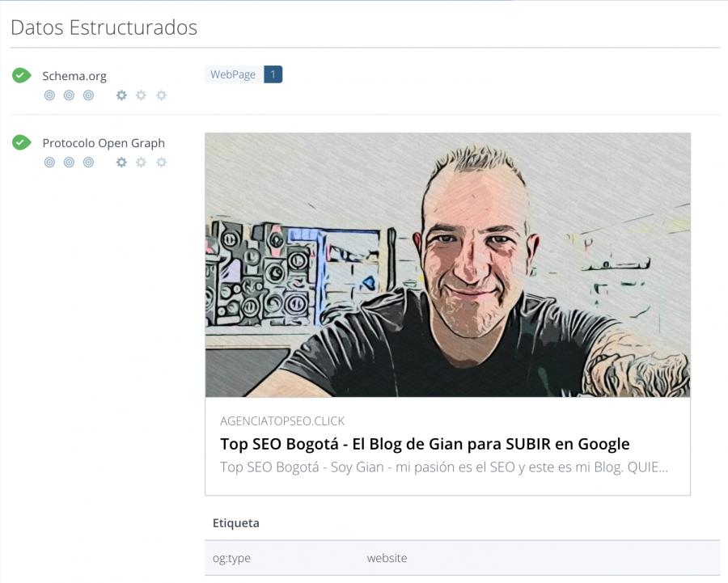The width and height of the screenshot is (728, 583).
Task: Click the first target icon under Schema.org
Action: pyautogui.click(x=49, y=95)
